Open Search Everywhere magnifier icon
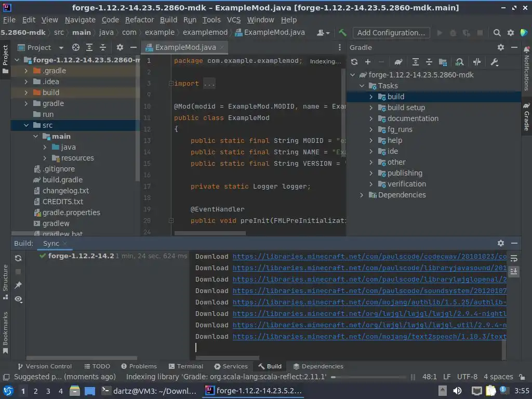532x399 pixels. pyautogui.click(x=497, y=33)
